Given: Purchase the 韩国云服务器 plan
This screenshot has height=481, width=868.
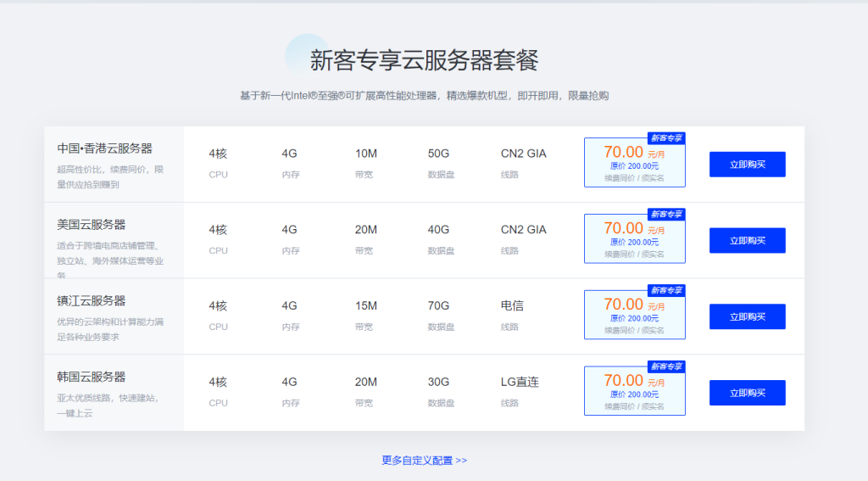Looking at the screenshot, I should [x=747, y=393].
